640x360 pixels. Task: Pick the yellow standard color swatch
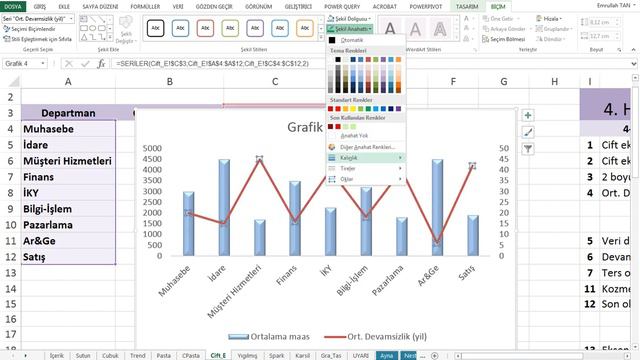[353, 109]
